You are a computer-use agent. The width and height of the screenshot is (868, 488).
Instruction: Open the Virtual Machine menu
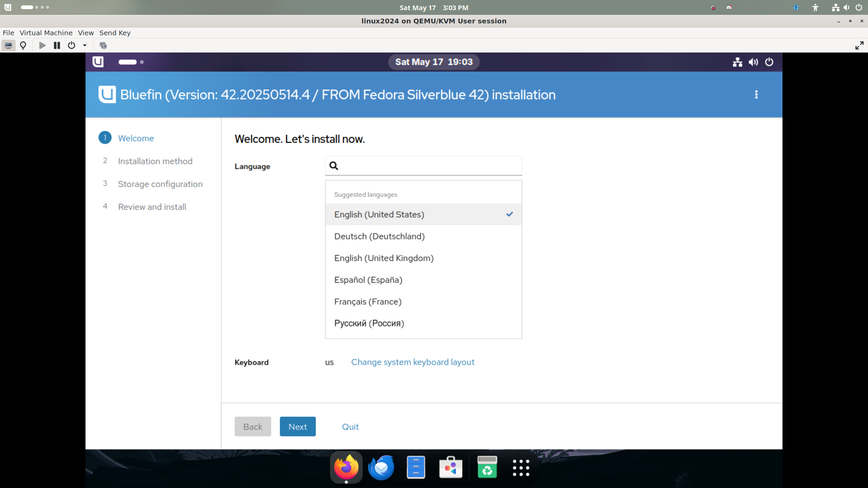click(x=46, y=33)
